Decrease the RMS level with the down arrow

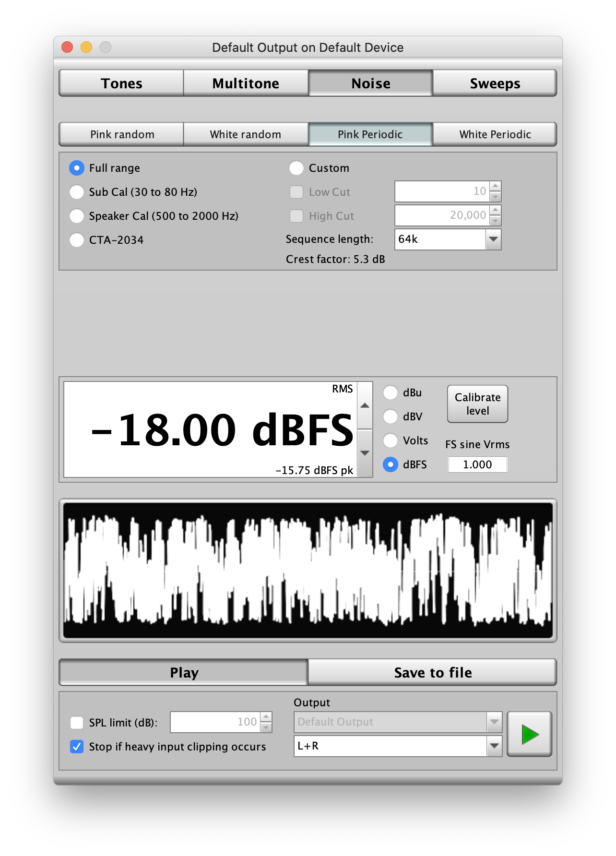[365, 453]
